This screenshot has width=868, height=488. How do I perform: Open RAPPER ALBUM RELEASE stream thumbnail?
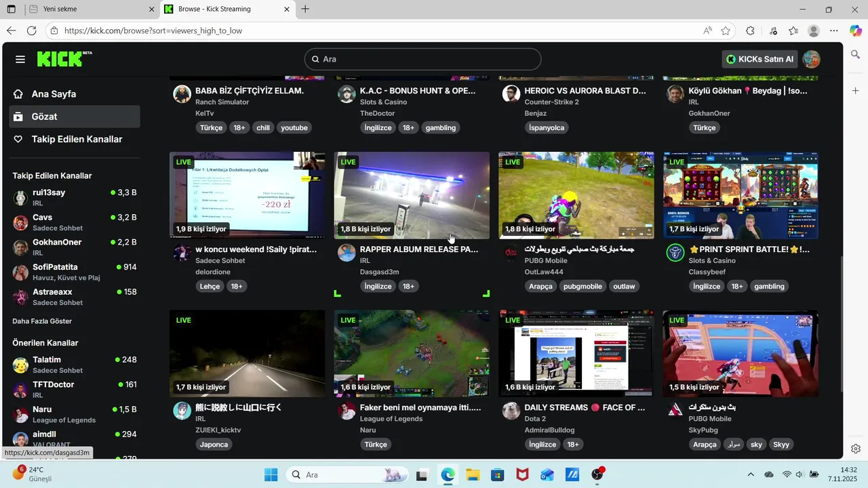412,195
